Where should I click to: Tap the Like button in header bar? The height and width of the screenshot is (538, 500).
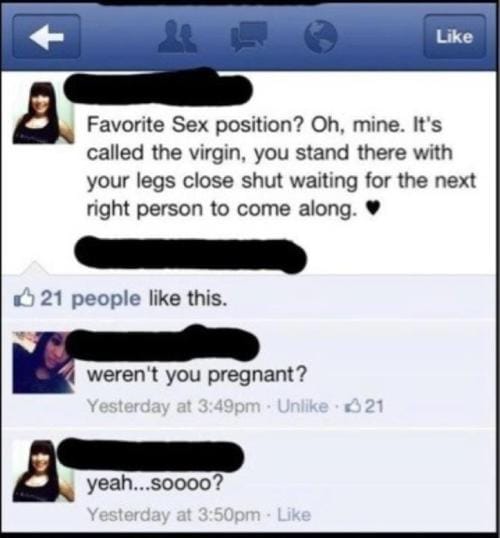(454, 36)
